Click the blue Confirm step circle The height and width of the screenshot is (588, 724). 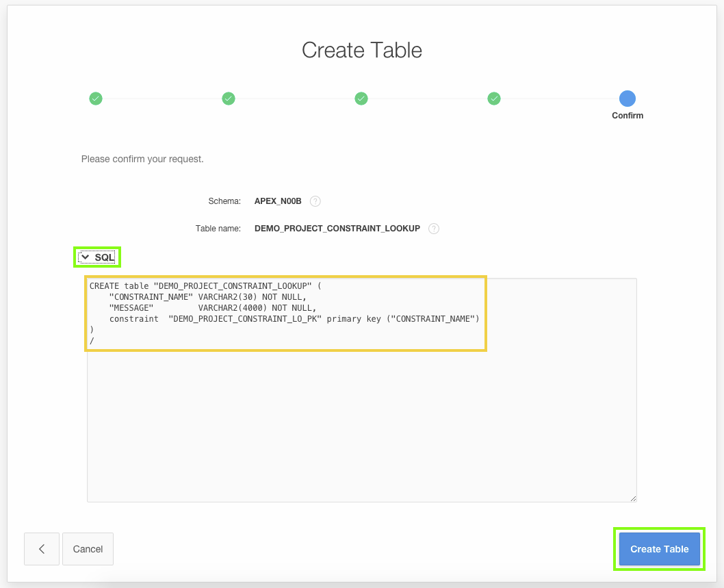pyautogui.click(x=627, y=99)
